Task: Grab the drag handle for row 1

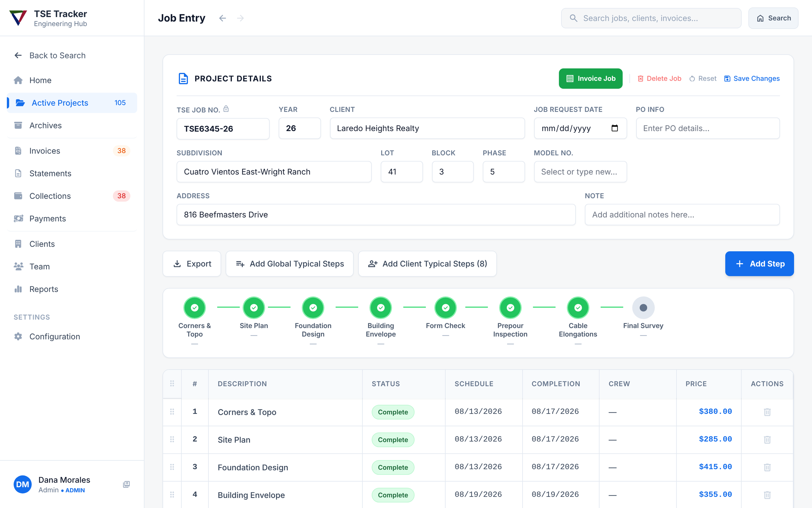Action: [x=172, y=411]
